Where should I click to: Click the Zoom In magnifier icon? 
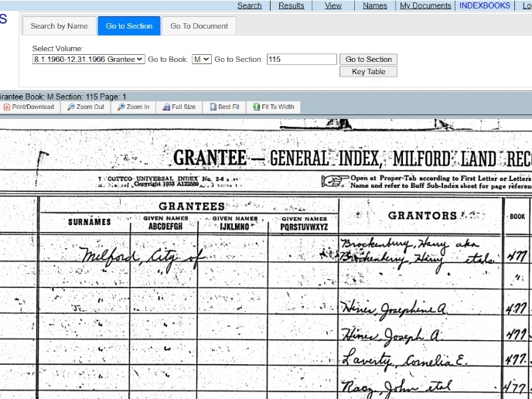tap(121, 107)
